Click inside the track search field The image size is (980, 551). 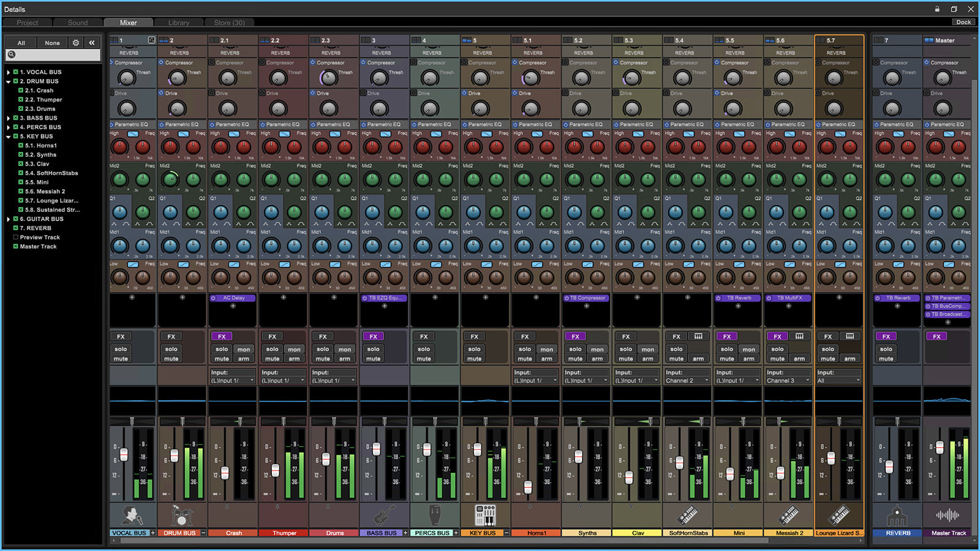tap(55, 54)
